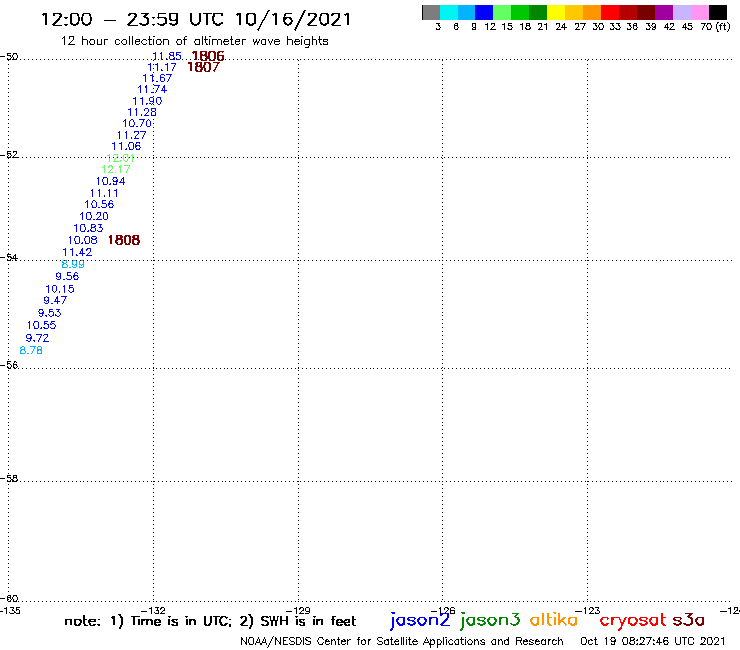Select the 10.94 wave height value
Viewport: 740px width, 650px height.
point(110,182)
